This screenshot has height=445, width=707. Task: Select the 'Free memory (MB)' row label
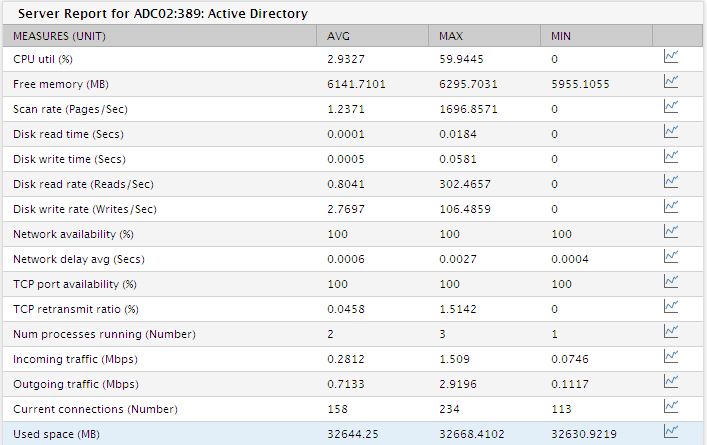point(61,84)
